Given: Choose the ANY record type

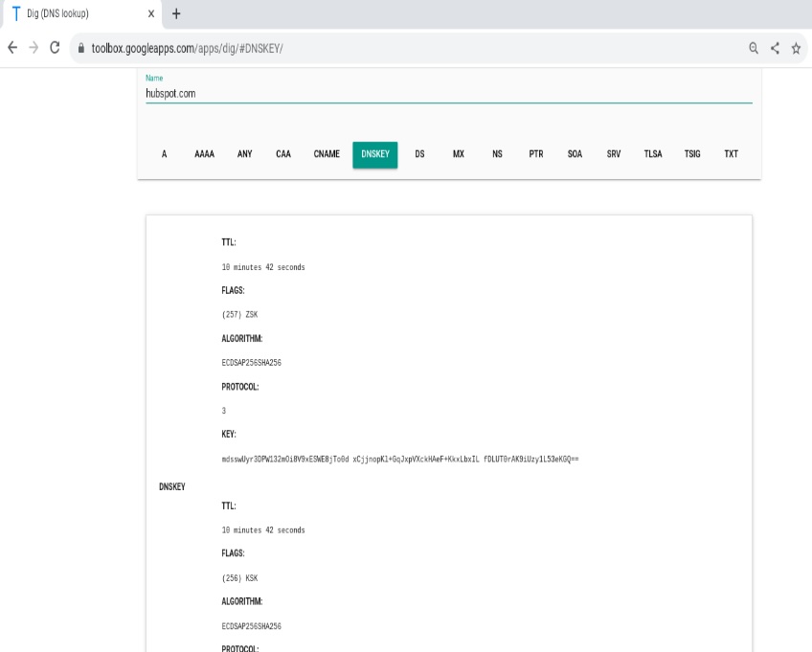Looking at the screenshot, I should click(244, 154).
